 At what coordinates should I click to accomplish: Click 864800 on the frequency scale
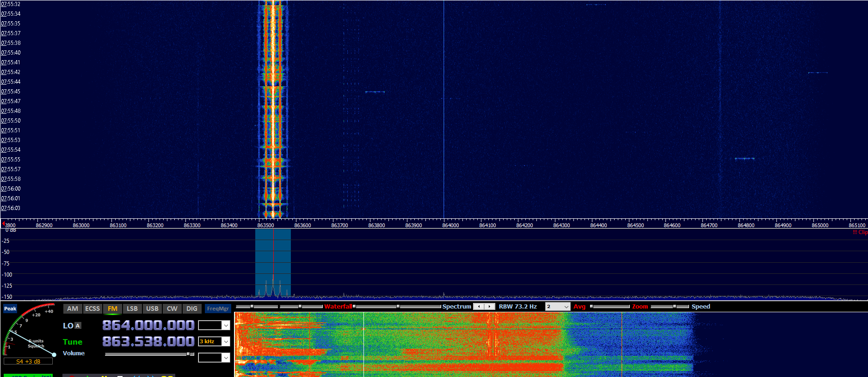coord(746,225)
